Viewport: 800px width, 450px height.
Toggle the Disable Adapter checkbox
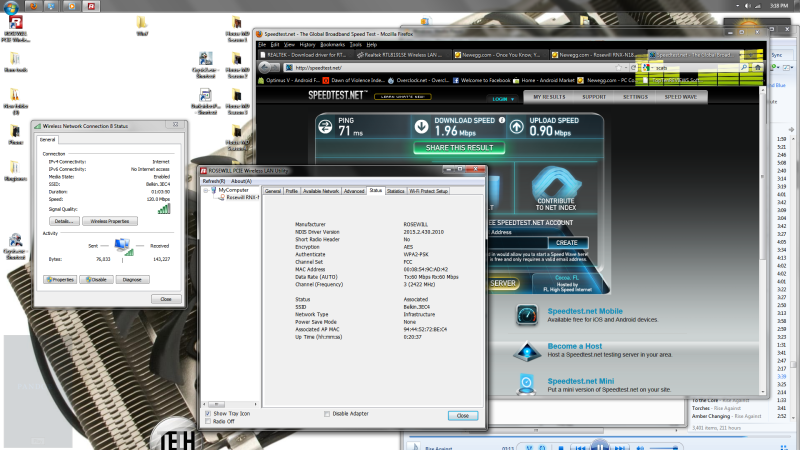(x=327, y=414)
